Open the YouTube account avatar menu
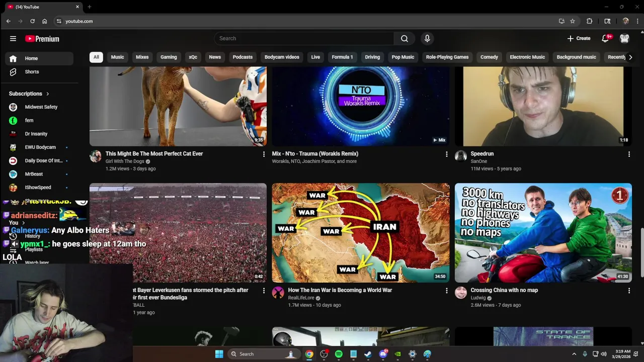This screenshot has height=362, width=644. (x=624, y=38)
